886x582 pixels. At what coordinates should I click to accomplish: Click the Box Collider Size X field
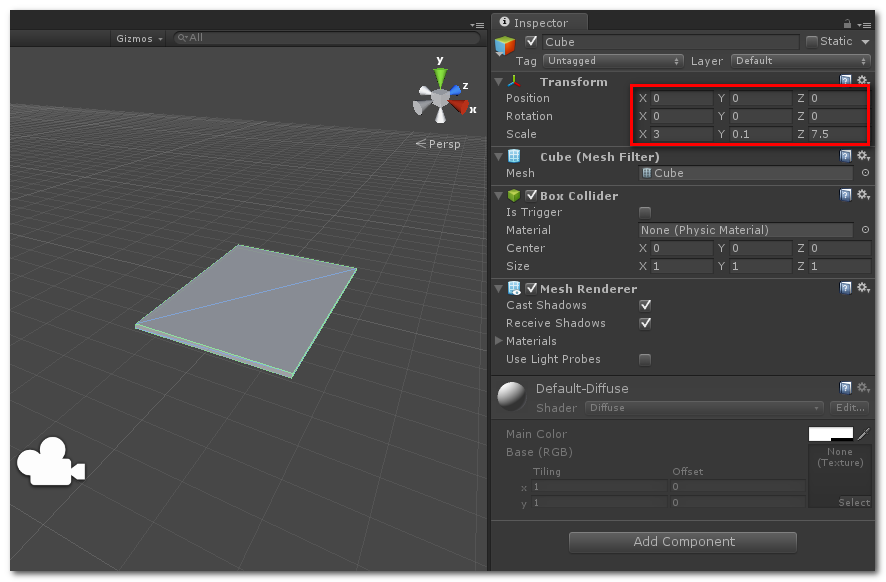(681, 266)
